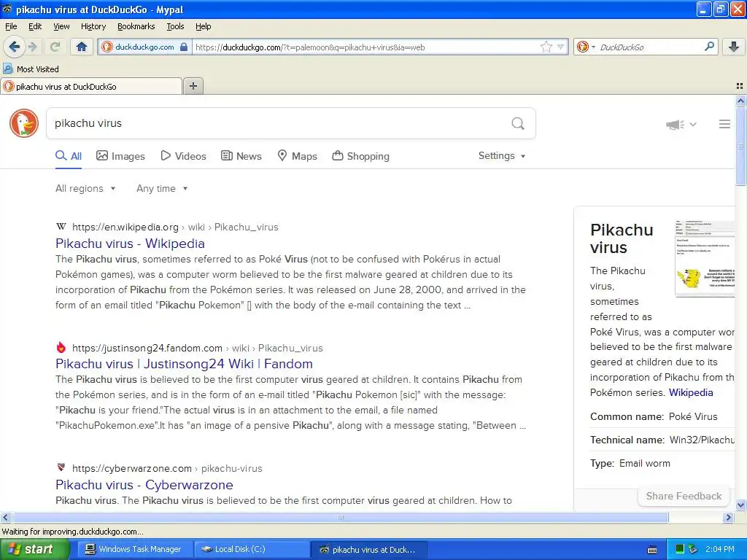The image size is (747, 560).
Task: Click the padlock site identity icon
Action: pos(184,47)
